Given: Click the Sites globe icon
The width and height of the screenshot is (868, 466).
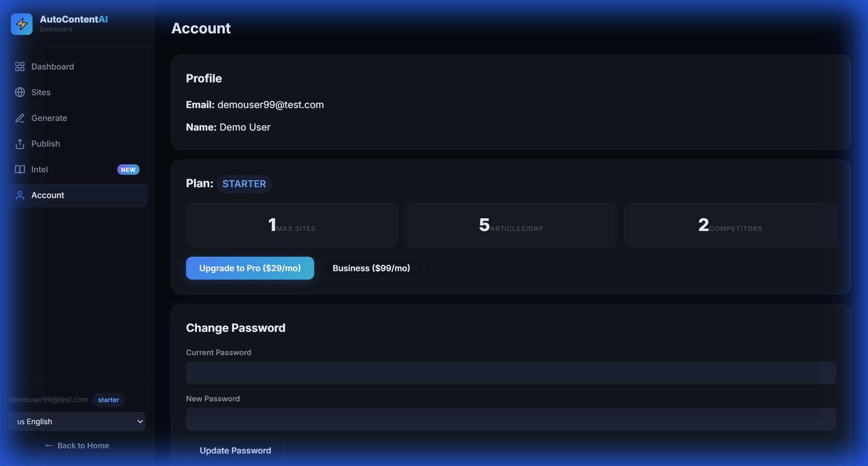Looking at the screenshot, I should (20, 92).
